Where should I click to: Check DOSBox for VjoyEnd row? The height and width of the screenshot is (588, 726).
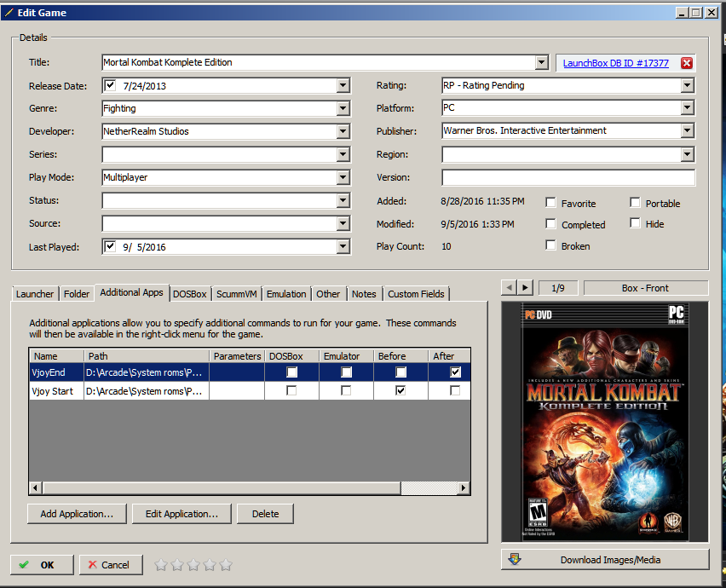(x=291, y=372)
